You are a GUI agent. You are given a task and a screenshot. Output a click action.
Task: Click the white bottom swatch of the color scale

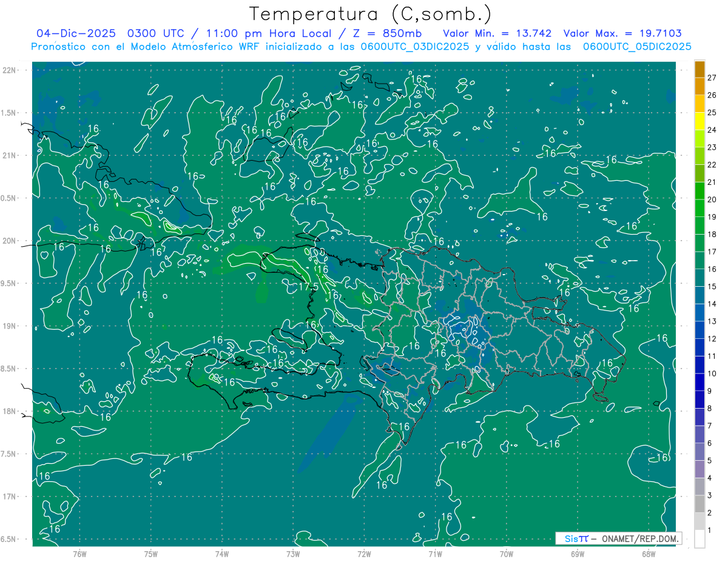[x=699, y=539]
